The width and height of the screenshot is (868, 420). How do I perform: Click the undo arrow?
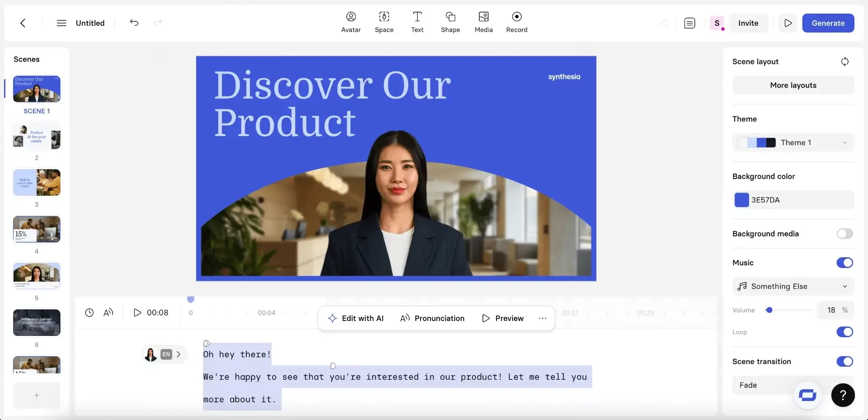[x=134, y=23]
